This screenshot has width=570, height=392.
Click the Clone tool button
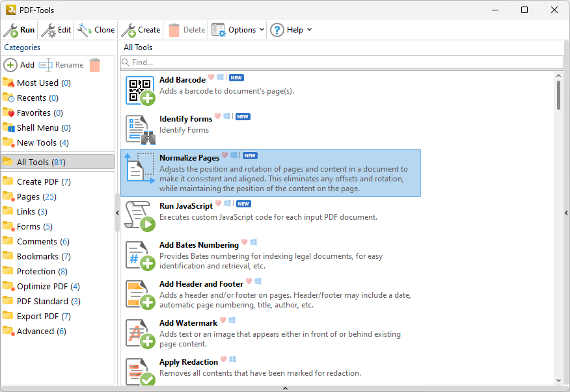(96, 30)
